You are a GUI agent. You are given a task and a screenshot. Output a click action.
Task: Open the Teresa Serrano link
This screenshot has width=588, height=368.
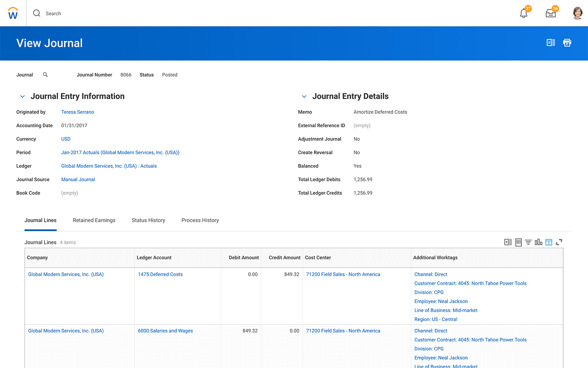(x=78, y=112)
